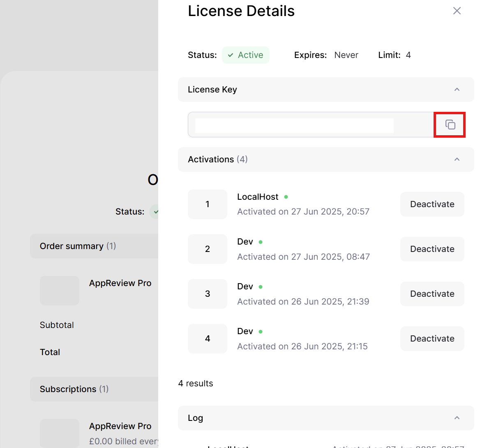This screenshot has width=487, height=448.
Task: Deactivate the LocalHost activation
Action: (432, 204)
